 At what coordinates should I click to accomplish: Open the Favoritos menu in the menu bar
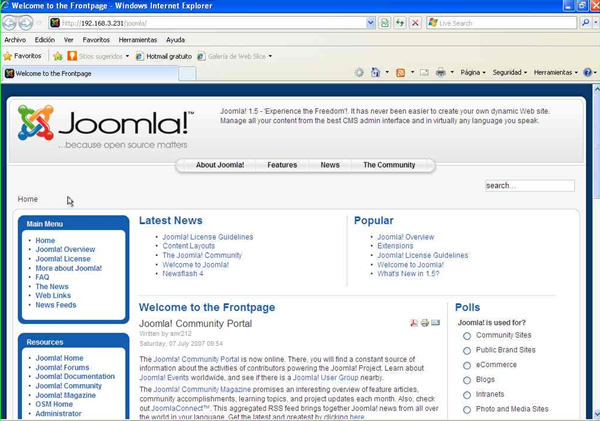[x=96, y=40]
